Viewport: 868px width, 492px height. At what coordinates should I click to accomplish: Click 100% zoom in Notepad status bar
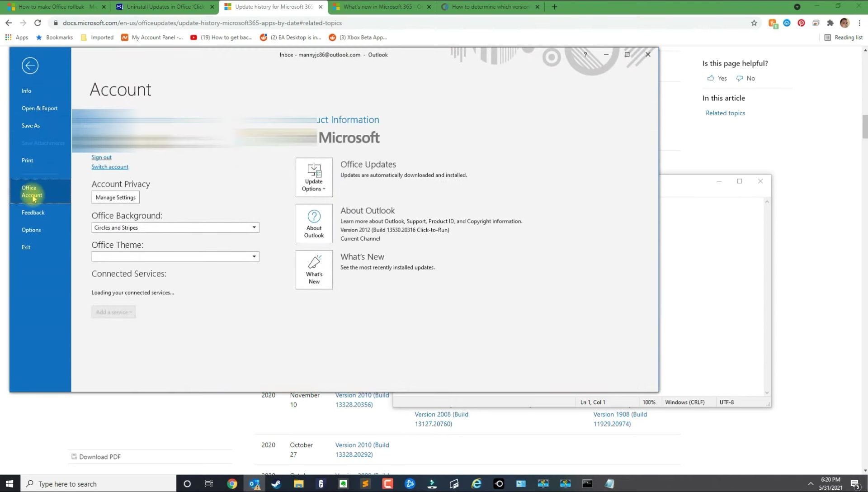pyautogui.click(x=649, y=402)
